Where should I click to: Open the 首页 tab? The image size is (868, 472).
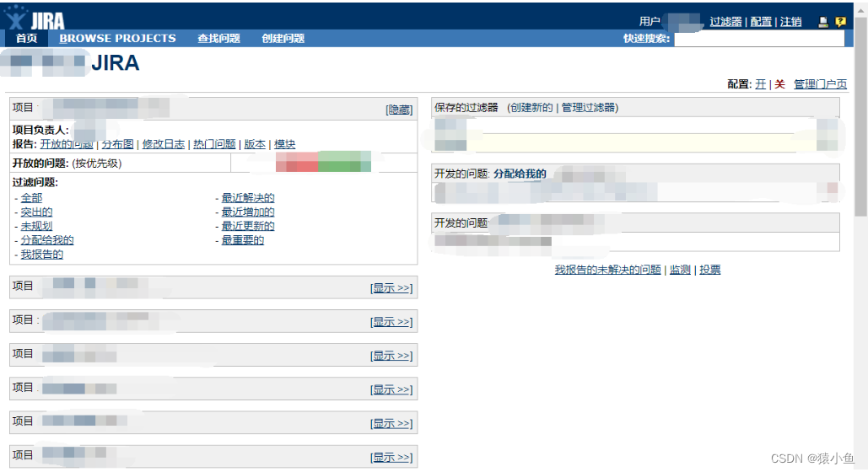[x=27, y=38]
